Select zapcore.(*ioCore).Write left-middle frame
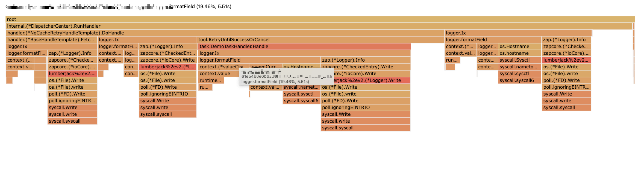The height and width of the screenshot is (175, 644). point(168,60)
